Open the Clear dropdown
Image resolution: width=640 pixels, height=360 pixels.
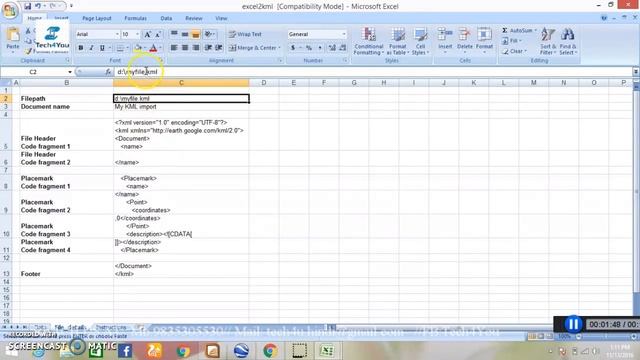pyautogui.click(x=514, y=51)
